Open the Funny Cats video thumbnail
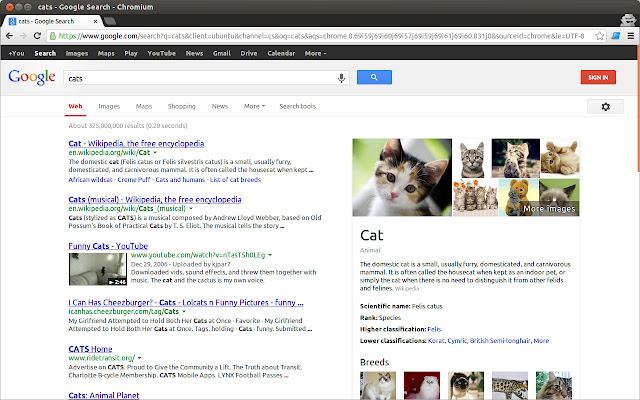640x400 pixels. (98, 269)
